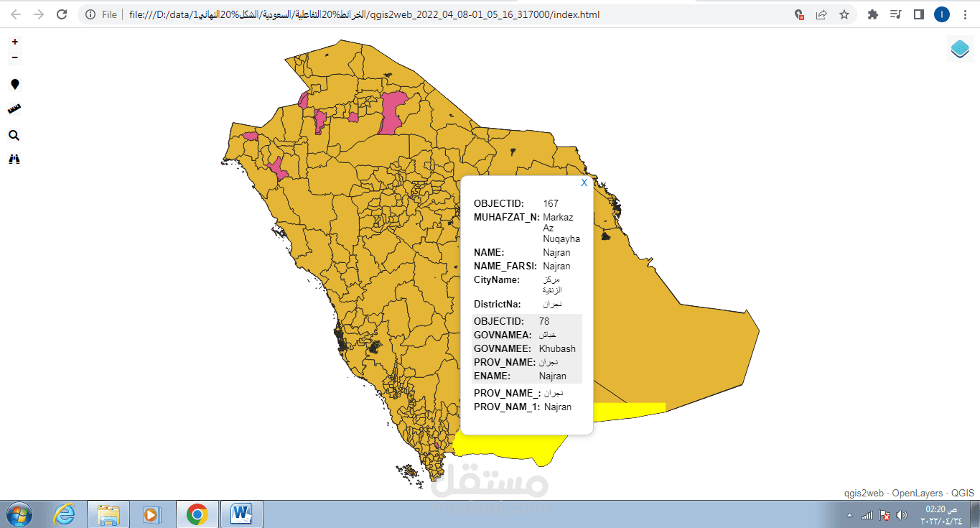Click the 'CityName:' label
This screenshot has width=980, height=528.
click(x=497, y=279)
